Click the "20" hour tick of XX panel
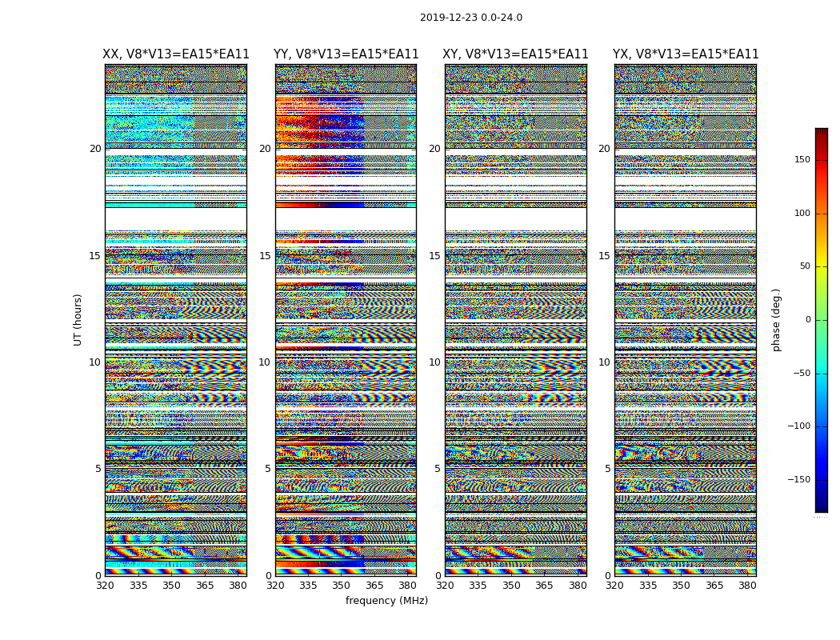The image size is (840, 640). (95, 149)
